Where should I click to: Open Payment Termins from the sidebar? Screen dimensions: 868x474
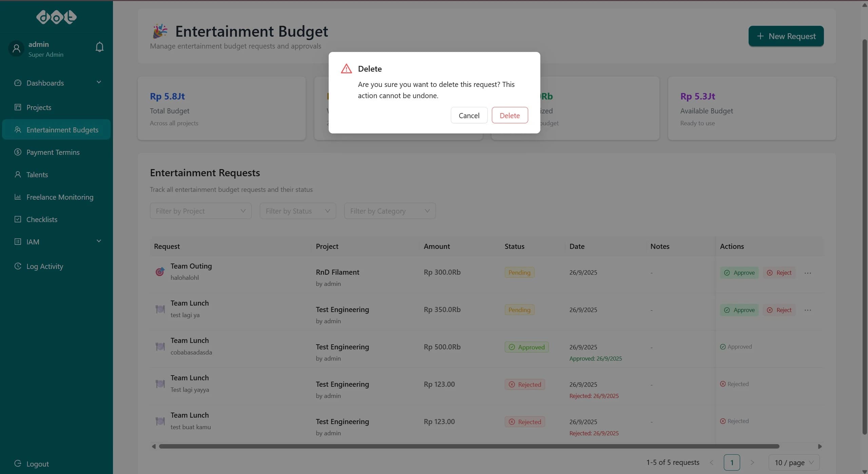53,152
